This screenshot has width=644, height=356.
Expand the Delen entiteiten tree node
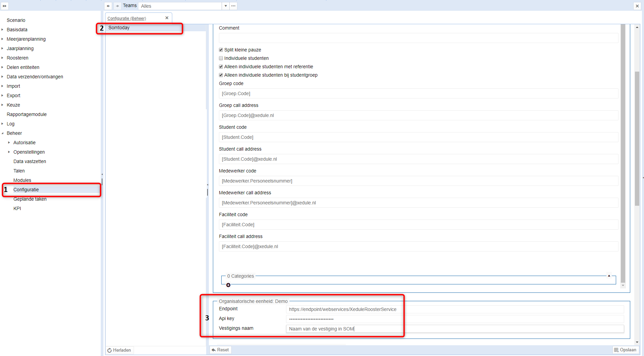pyautogui.click(x=2, y=67)
